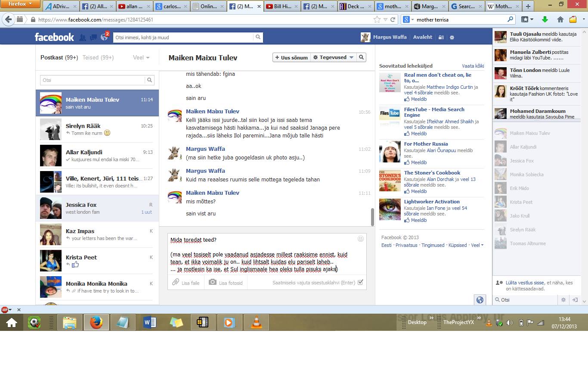Like the Real men don't cheat page

pos(415,99)
